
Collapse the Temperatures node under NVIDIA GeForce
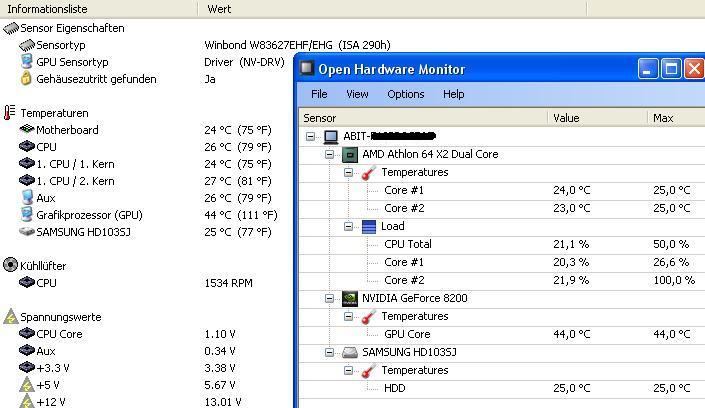(x=348, y=316)
